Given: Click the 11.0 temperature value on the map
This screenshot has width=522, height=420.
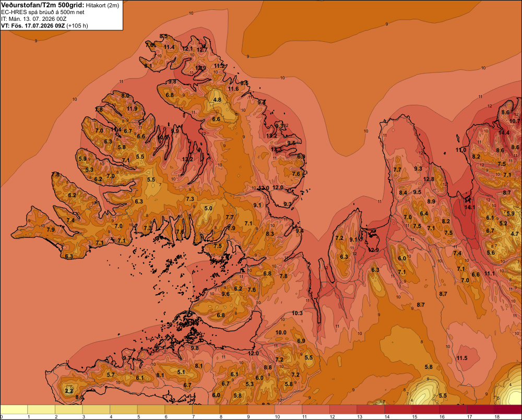Looking at the screenshot, I should click(461, 150).
